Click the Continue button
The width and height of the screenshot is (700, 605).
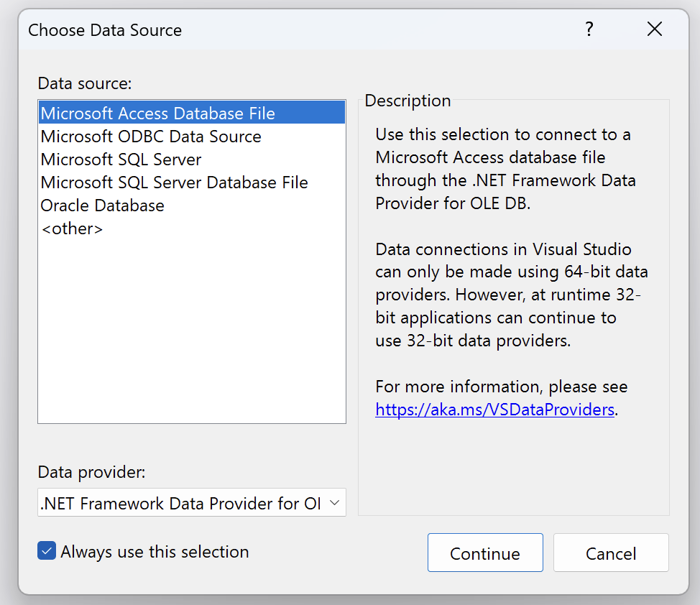coord(485,553)
